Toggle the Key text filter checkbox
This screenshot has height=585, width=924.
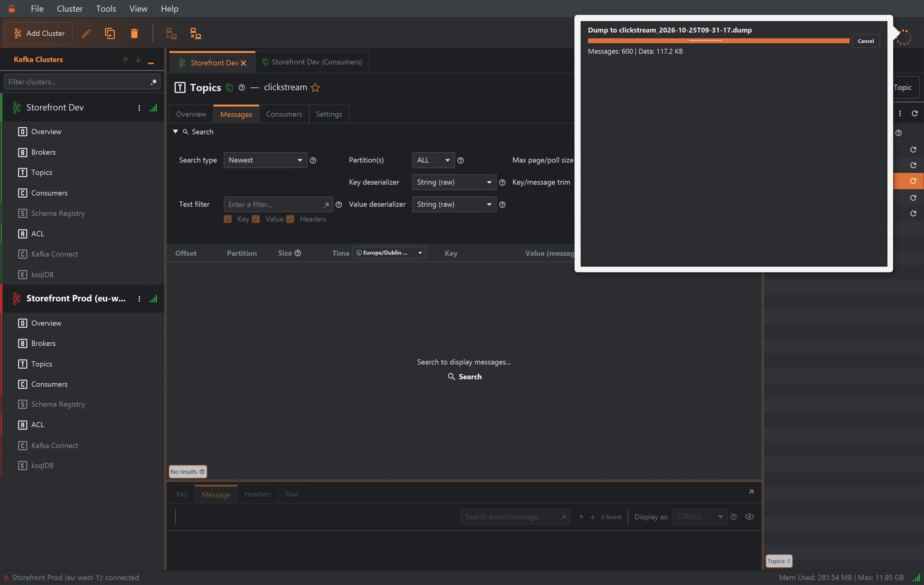(228, 219)
